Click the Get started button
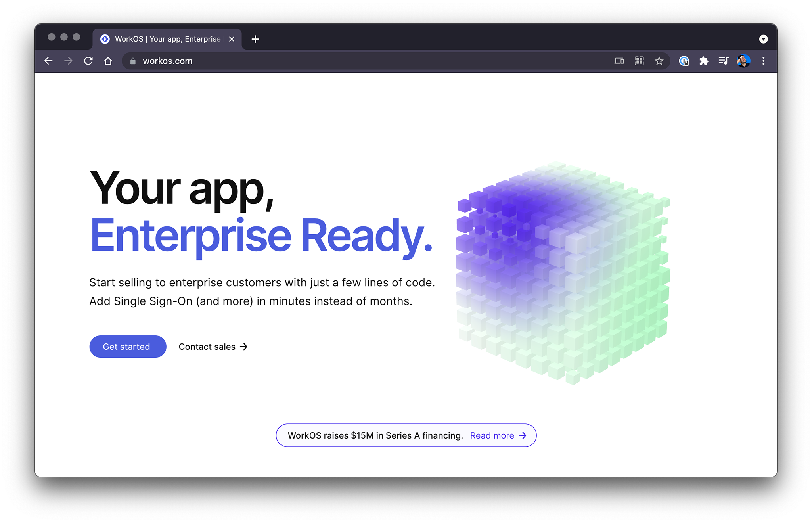 tap(127, 346)
